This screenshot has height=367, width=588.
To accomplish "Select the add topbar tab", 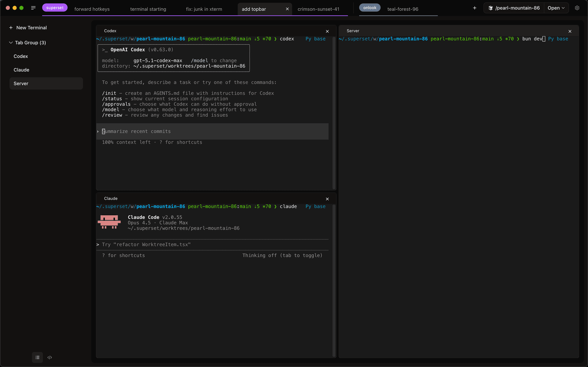I will tap(254, 9).
